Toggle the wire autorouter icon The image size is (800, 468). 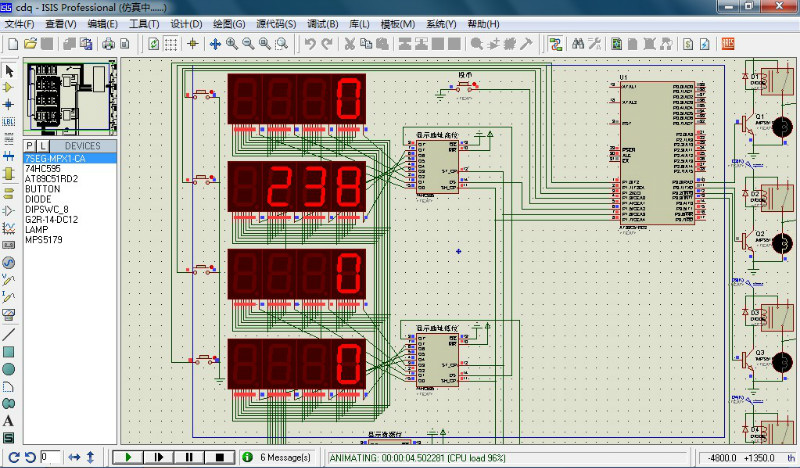tap(554, 44)
